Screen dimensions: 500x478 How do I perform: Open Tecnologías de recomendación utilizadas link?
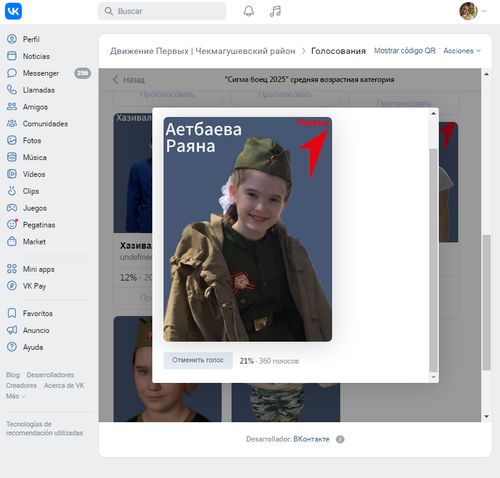[x=44, y=429]
